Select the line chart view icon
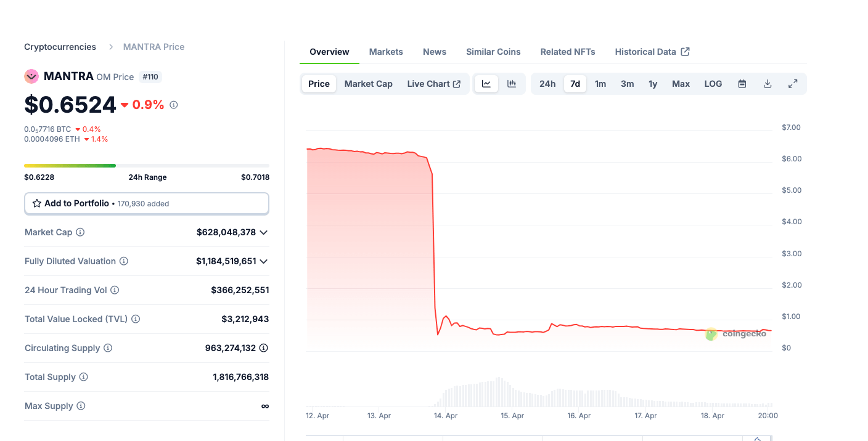This screenshot has height=441, width=868. coord(486,83)
